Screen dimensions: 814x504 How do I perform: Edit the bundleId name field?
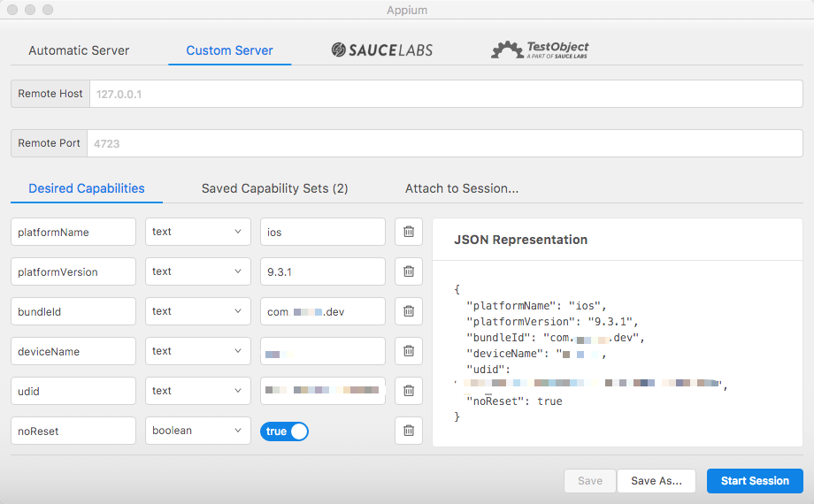(x=73, y=311)
